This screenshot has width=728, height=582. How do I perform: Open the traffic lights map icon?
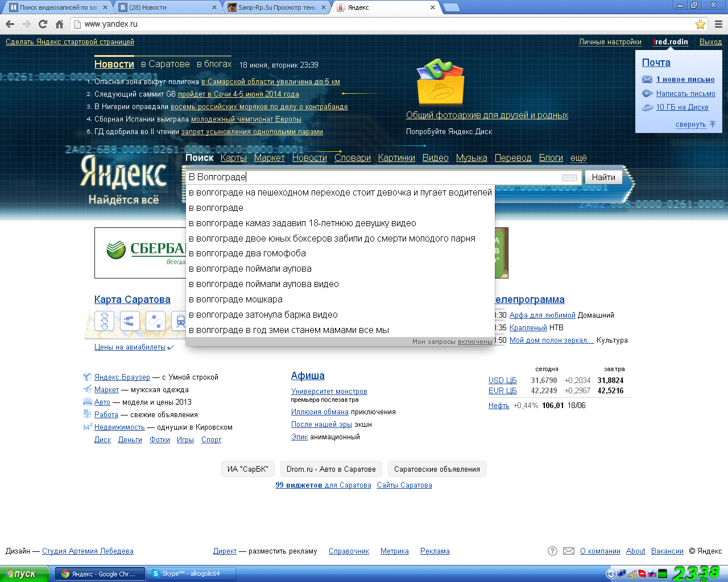[104, 321]
